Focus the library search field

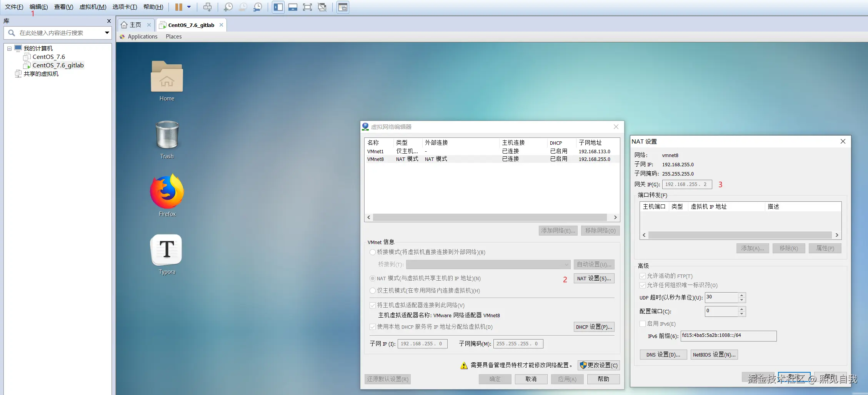pyautogui.click(x=58, y=33)
